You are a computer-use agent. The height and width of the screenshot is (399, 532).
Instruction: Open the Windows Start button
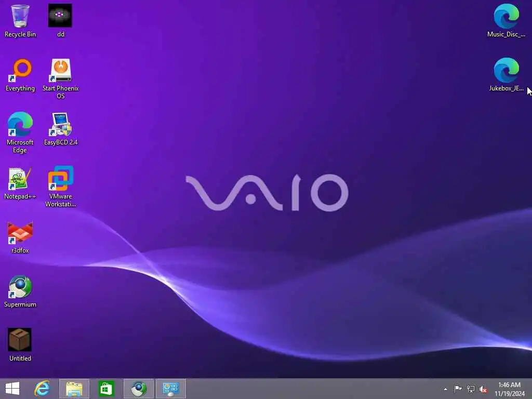tap(12, 389)
